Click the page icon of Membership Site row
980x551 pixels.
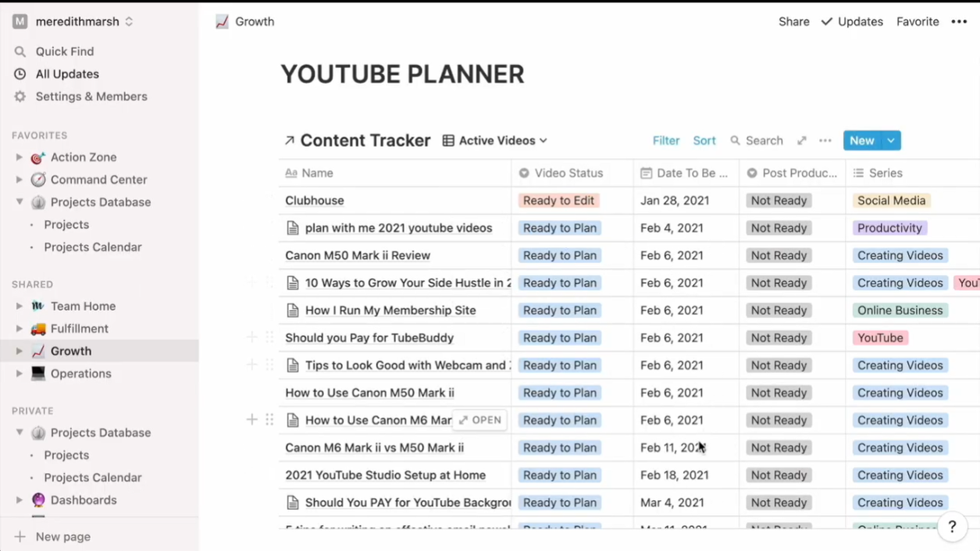click(293, 311)
